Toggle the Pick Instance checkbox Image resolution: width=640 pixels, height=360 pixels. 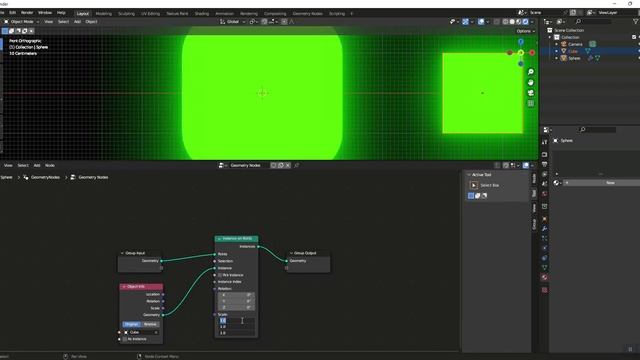pos(220,275)
